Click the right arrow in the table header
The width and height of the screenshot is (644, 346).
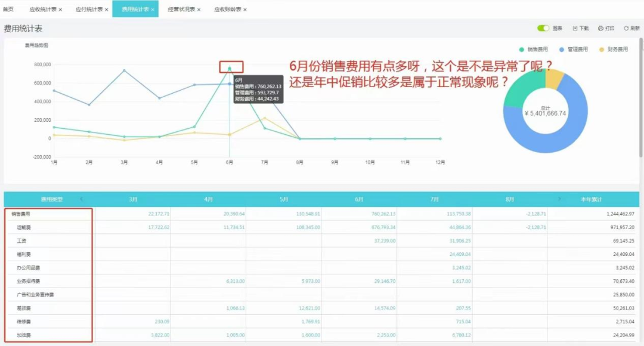point(559,199)
